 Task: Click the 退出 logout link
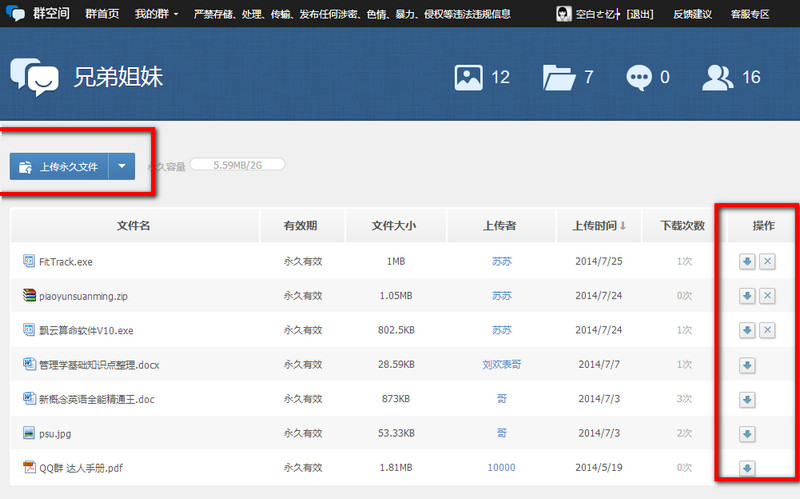coord(640,14)
